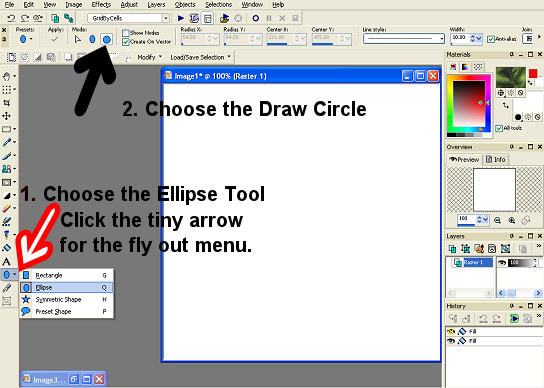This screenshot has width=544, height=388.
Task: Uncheck Create On Vector checkbox
Action: 126,42
